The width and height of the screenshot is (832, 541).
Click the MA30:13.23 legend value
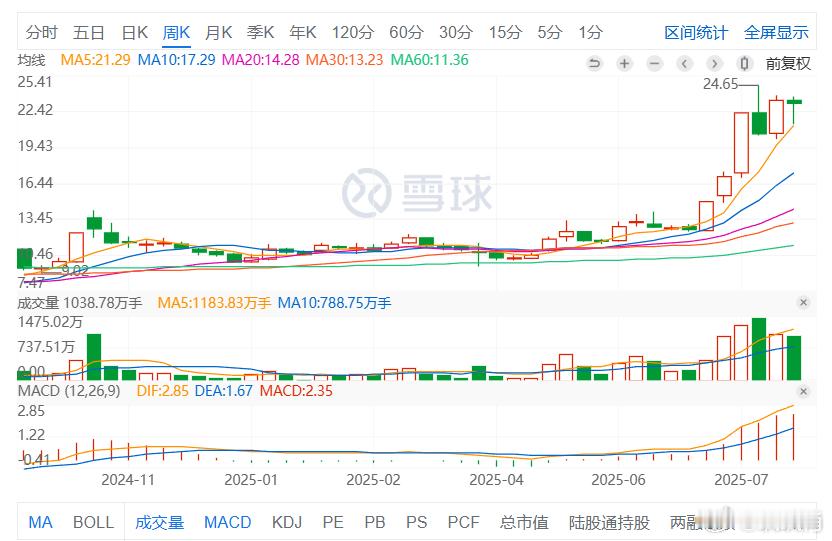pyautogui.click(x=344, y=60)
